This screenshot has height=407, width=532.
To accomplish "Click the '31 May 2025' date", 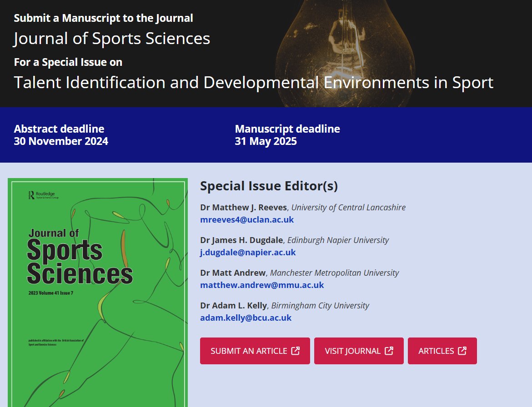I will point(266,141).
